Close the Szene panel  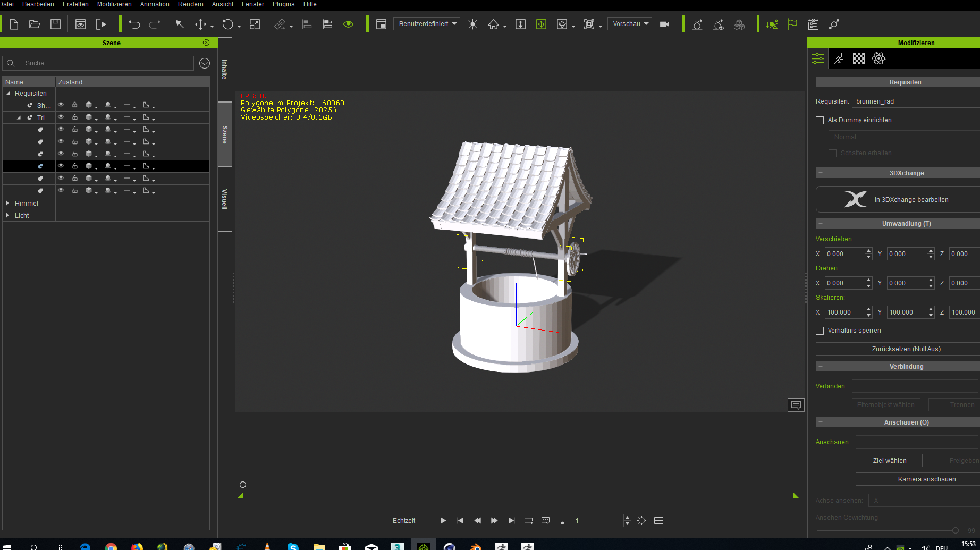206,43
